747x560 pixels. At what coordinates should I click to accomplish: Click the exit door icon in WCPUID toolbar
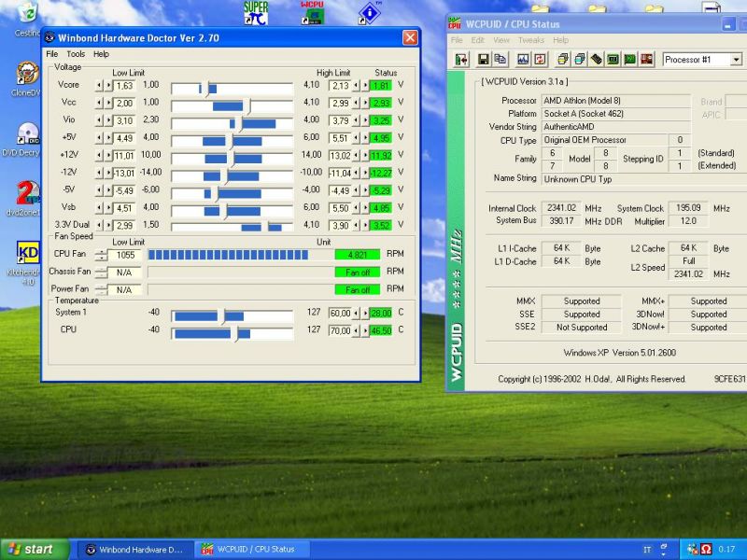tap(461, 60)
